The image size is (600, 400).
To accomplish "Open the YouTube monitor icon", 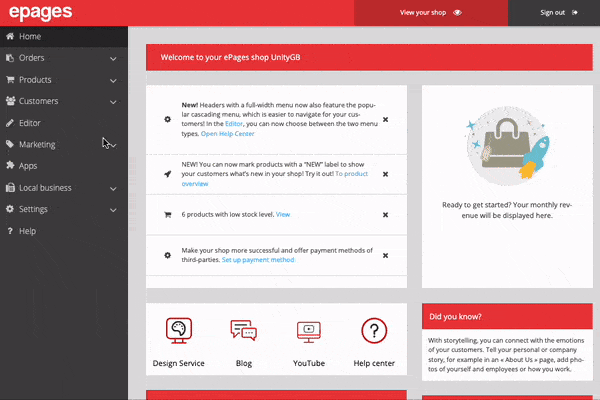I will click(x=309, y=332).
